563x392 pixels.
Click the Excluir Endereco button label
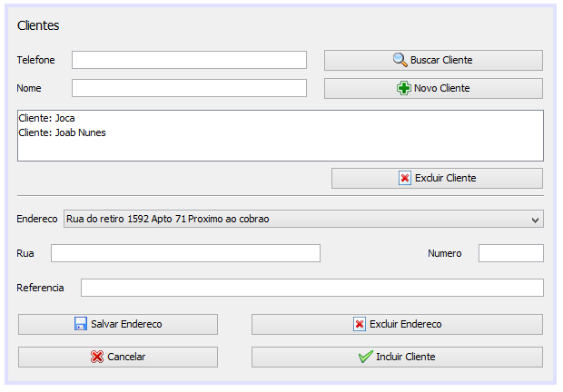tap(405, 324)
